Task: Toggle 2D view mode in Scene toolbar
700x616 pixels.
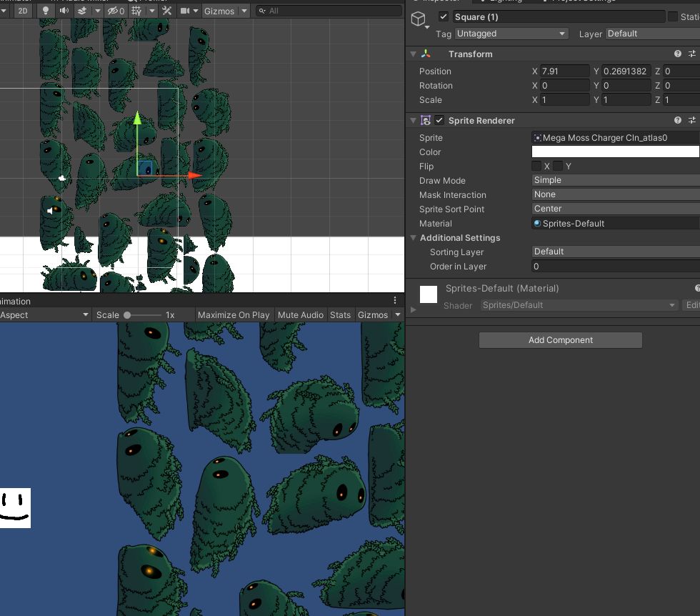Action: tap(23, 11)
